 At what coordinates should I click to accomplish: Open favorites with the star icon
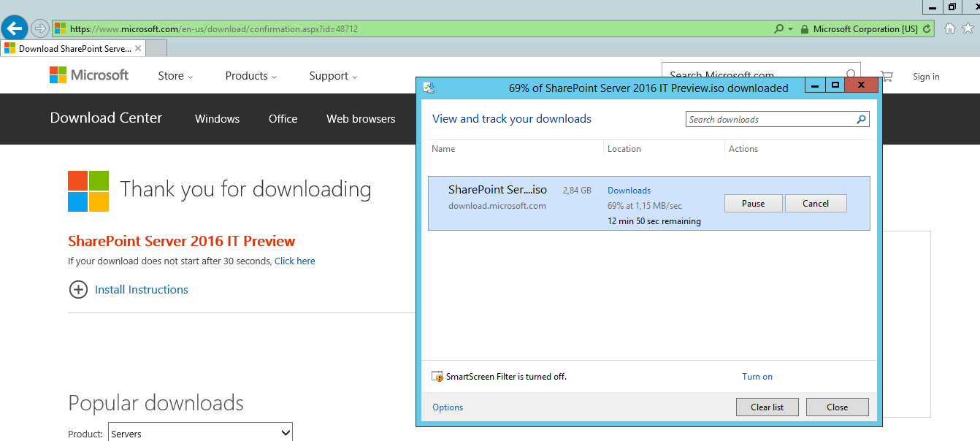[968, 28]
